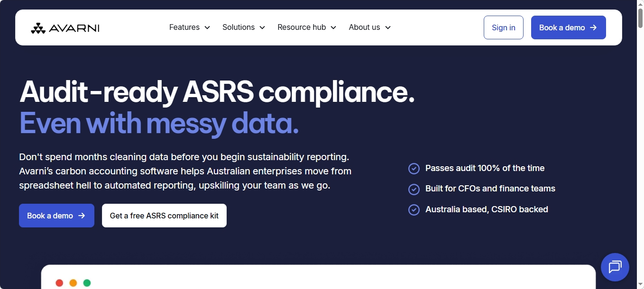
Task: Expand the Solutions chevron
Action: (262, 27)
